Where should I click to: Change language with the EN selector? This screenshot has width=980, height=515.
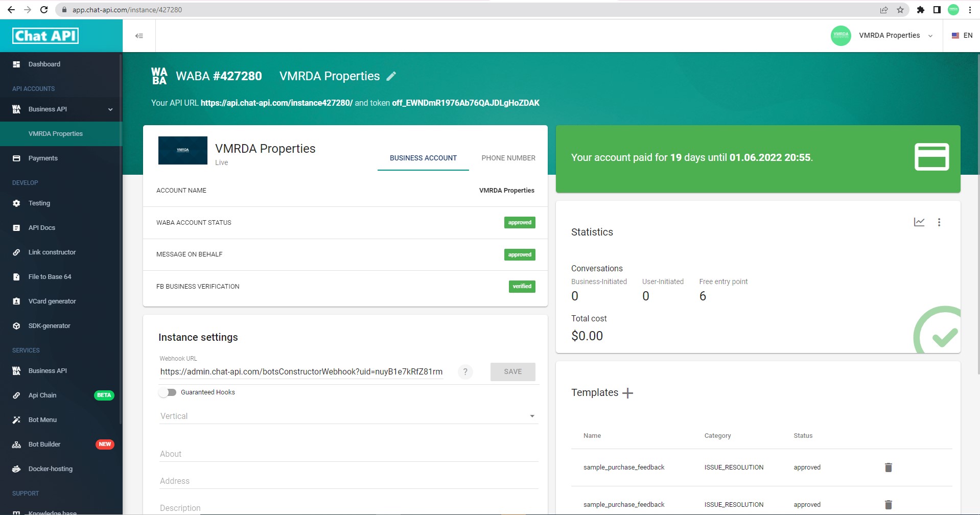[x=962, y=36]
